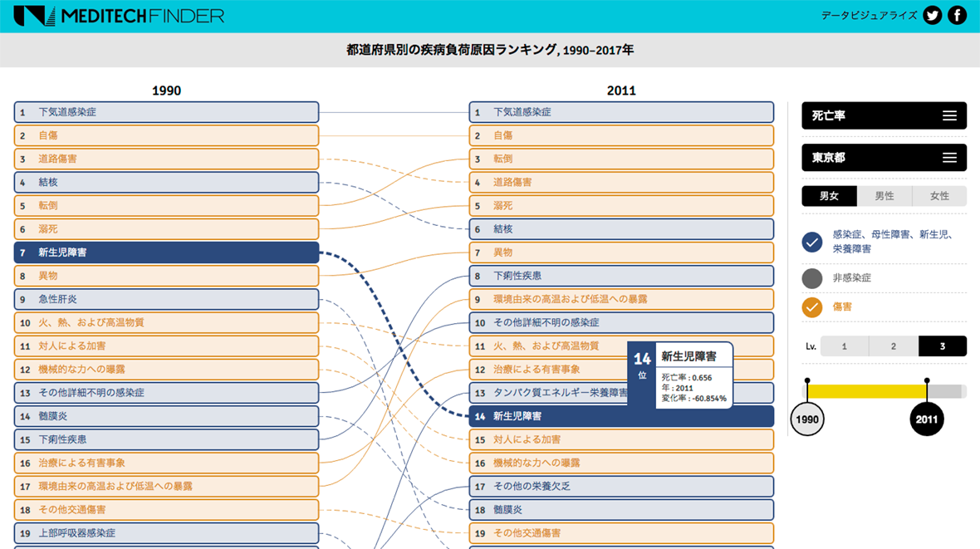Select the 男性 tab

tap(884, 196)
